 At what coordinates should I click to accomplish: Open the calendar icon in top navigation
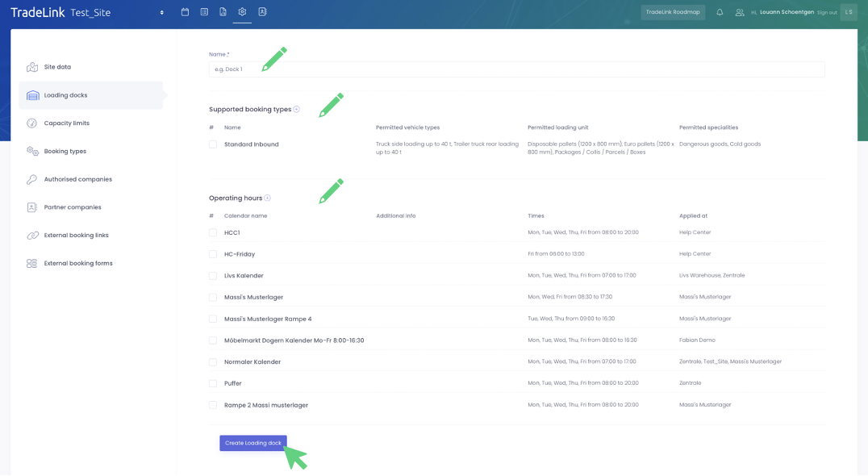click(185, 12)
